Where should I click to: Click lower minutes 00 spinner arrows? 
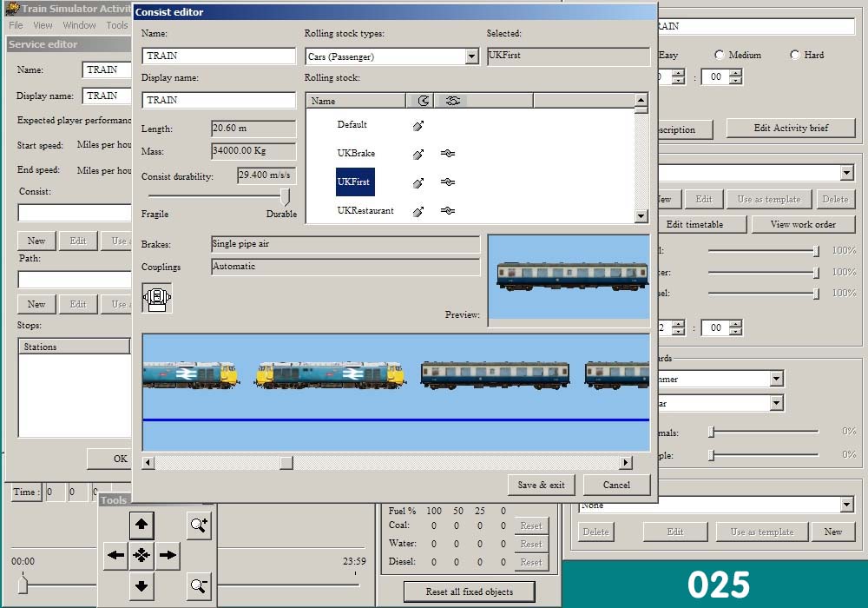(x=735, y=327)
